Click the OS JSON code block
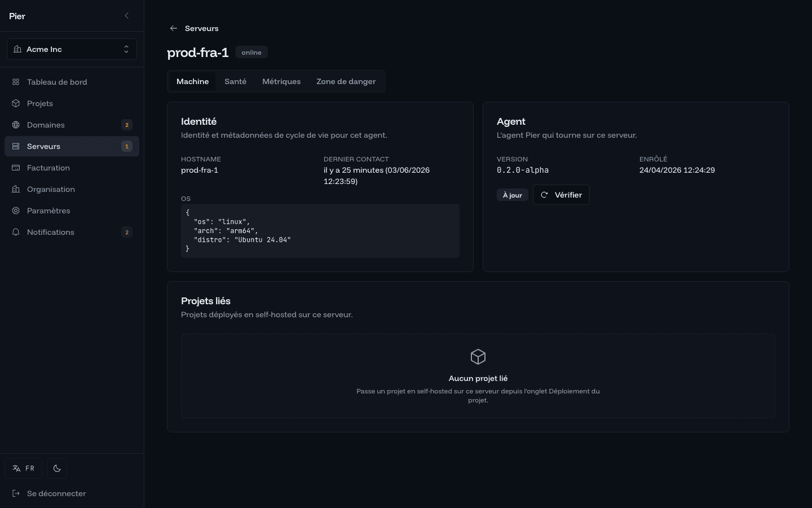812x508 pixels. click(320, 231)
